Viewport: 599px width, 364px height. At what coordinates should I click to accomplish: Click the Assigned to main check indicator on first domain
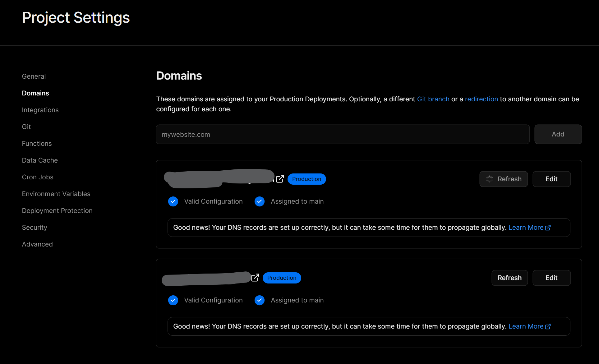coord(260,201)
